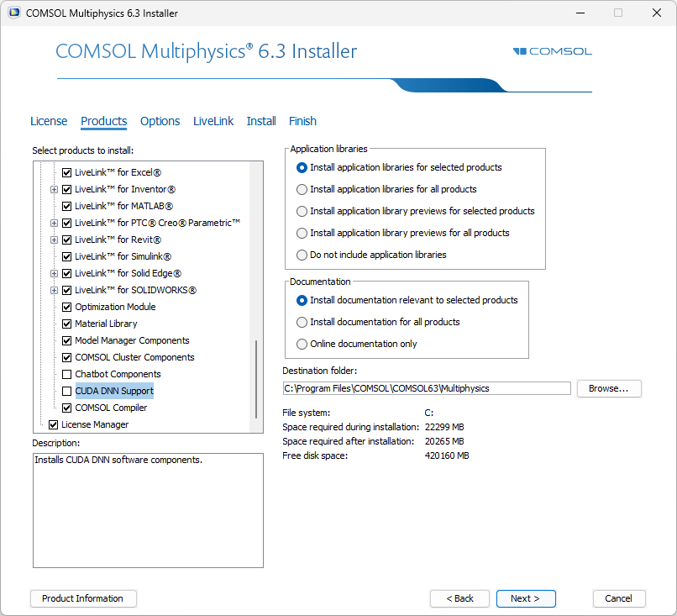This screenshot has width=677, height=616.
Task: Enable CUDA DNN Support checkbox
Action: 66,392
